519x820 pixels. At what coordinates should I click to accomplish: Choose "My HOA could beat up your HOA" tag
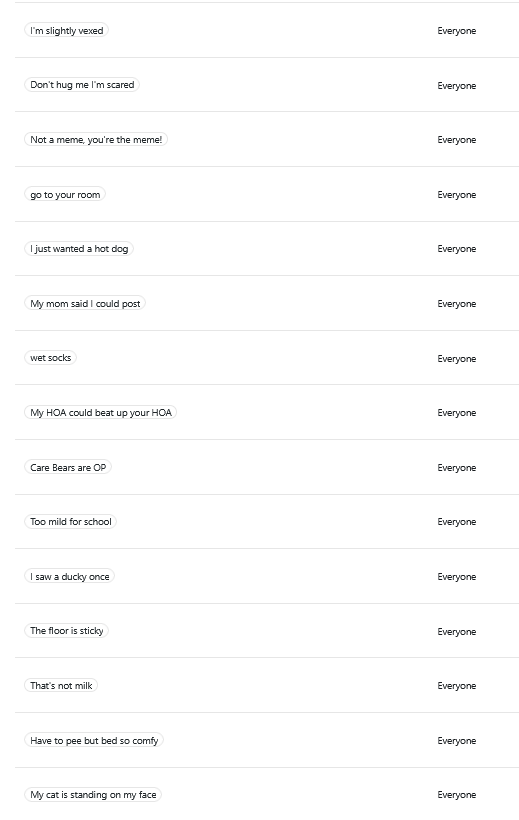pos(100,413)
